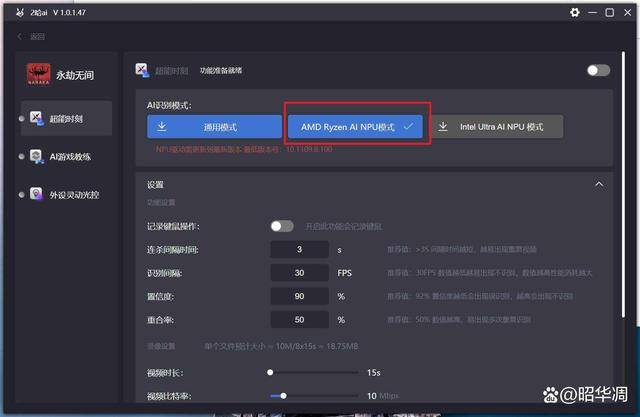Screen dimensions: 640x417
Task: Select Intel Ultra AI NPU 模式
Action: pyautogui.click(x=497, y=126)
